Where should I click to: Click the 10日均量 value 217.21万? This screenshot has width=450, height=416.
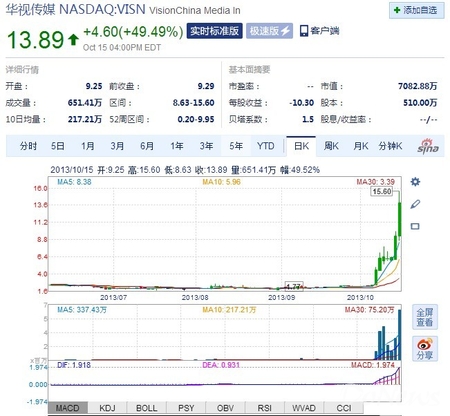85,119
